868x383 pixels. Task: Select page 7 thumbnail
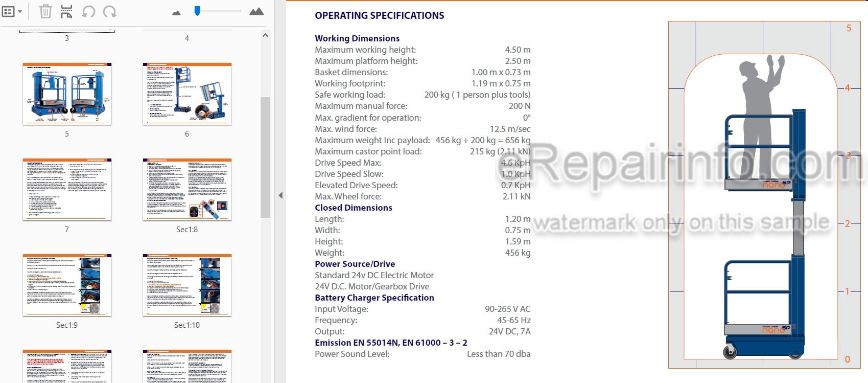(x=67, y=190)
